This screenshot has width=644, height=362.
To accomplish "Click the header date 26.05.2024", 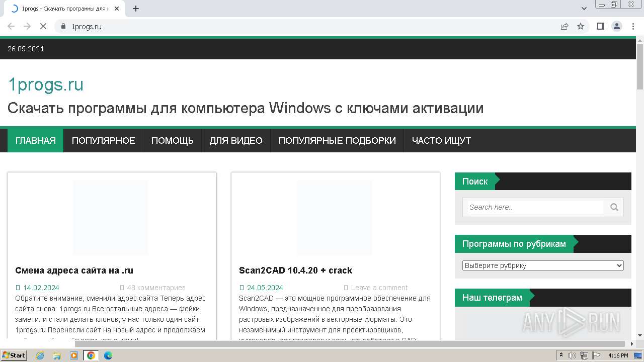I will click(26, 49).
